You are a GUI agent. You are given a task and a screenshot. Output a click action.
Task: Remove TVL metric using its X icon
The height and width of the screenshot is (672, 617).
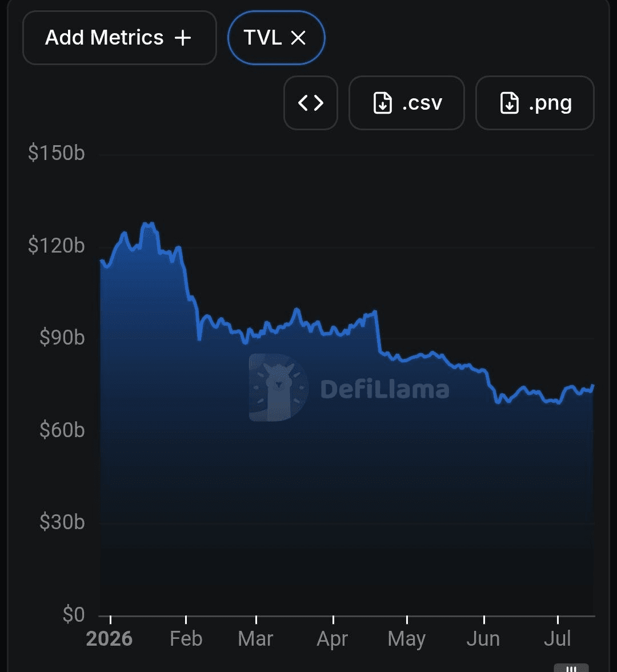[x=298, y=38]
